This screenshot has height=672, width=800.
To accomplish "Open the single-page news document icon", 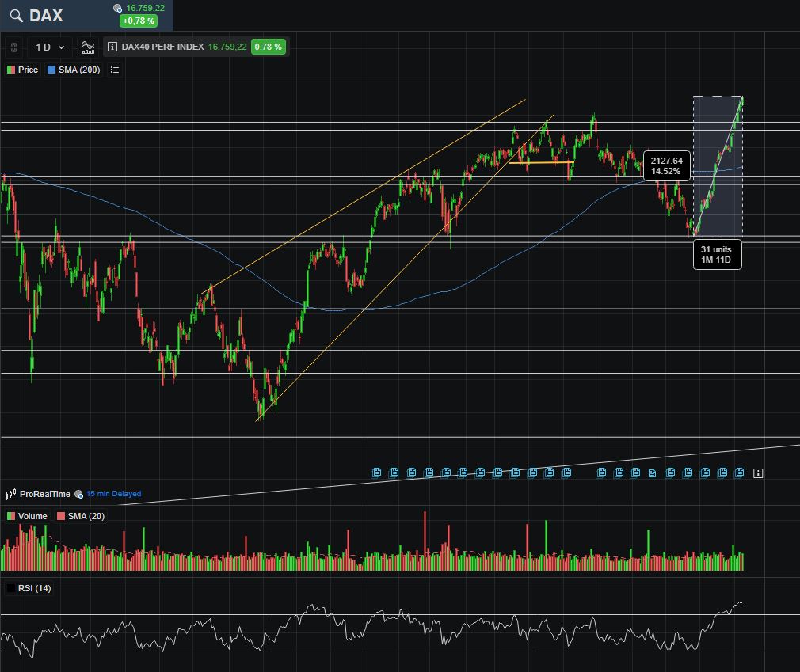I will point(652,473).
